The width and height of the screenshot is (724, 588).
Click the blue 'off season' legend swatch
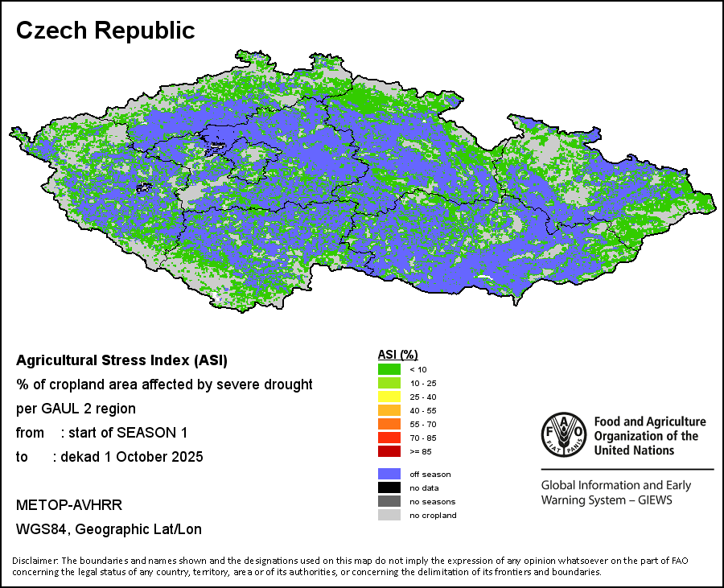click(389, 474)
